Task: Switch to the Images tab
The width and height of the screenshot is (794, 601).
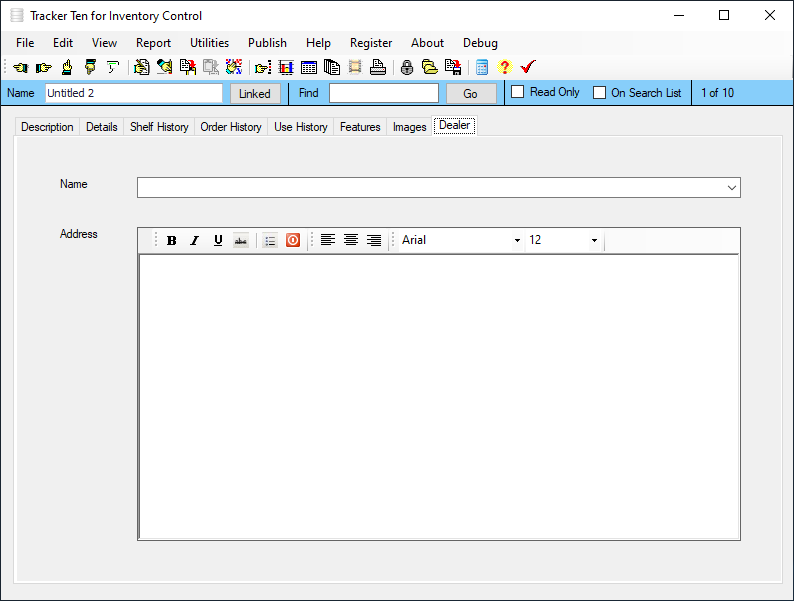Action: [409, 127]
